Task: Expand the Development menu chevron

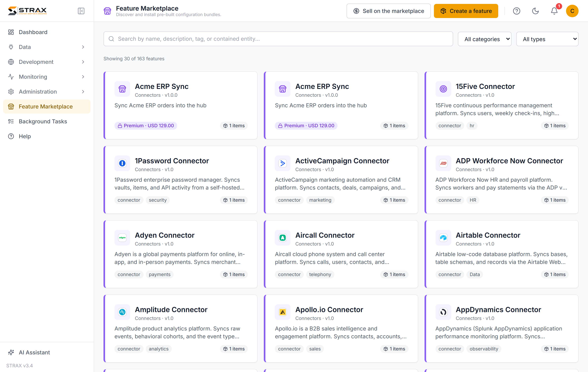Action: click(x=83, y=62)
